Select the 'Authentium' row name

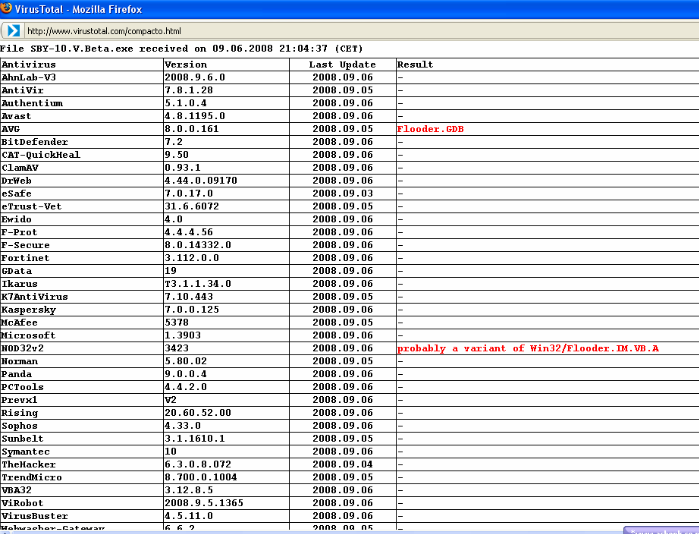click(32, 103)
